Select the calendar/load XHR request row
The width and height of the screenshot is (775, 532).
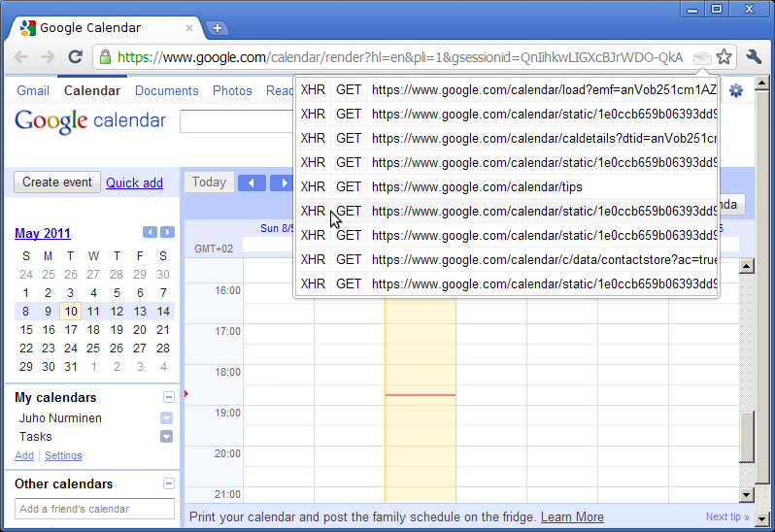coord(506,89)
